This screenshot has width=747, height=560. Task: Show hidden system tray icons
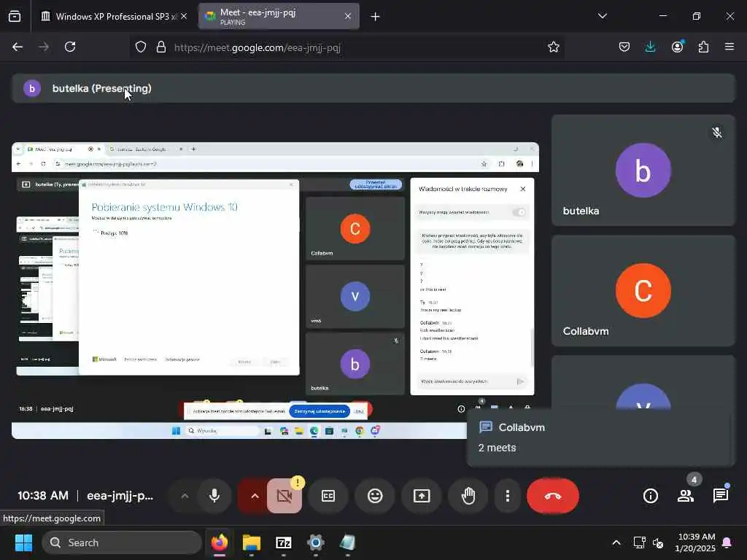(616, 542)
